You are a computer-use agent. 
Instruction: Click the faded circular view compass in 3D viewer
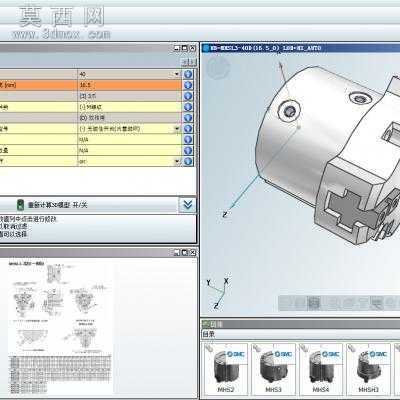218,68
